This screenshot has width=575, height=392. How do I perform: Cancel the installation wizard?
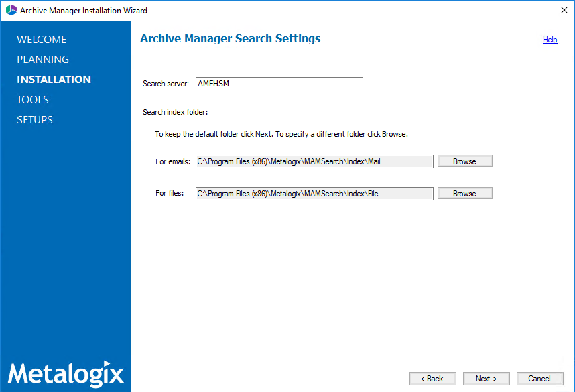pyautogui.click(x=539, y=379)
